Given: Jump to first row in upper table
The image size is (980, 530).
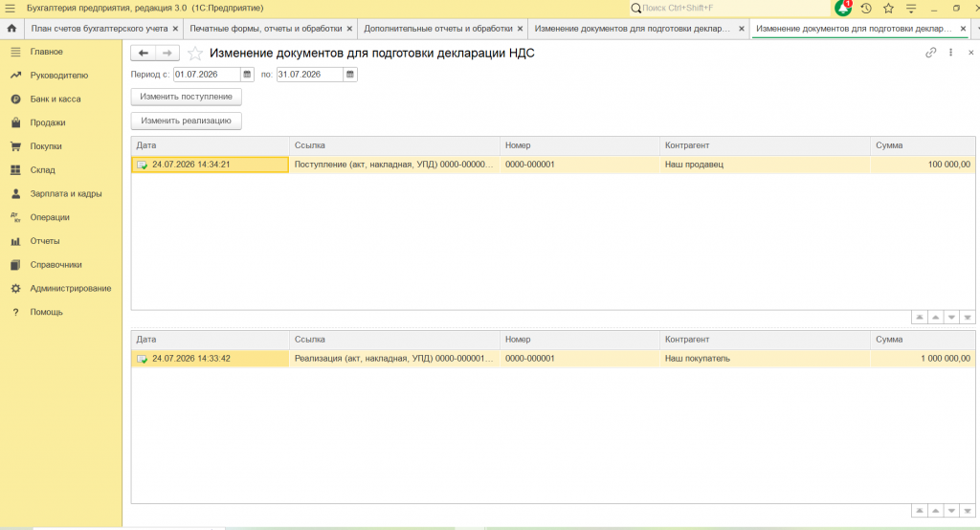Looking at the screenshot, I should pos(920,318).
